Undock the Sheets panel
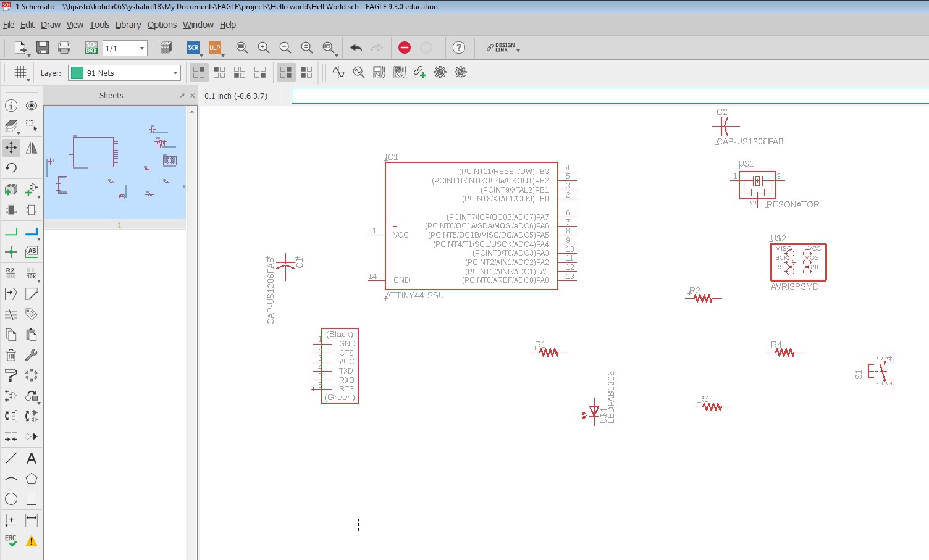 182,96
